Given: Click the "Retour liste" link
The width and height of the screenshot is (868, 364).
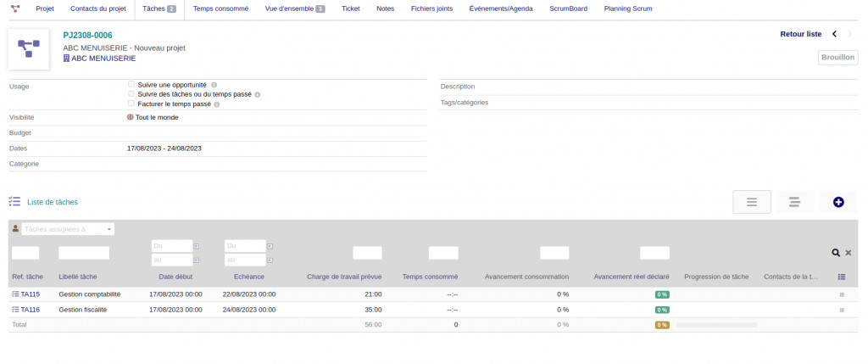Looking at the screenshot, I should click(800, 34).
